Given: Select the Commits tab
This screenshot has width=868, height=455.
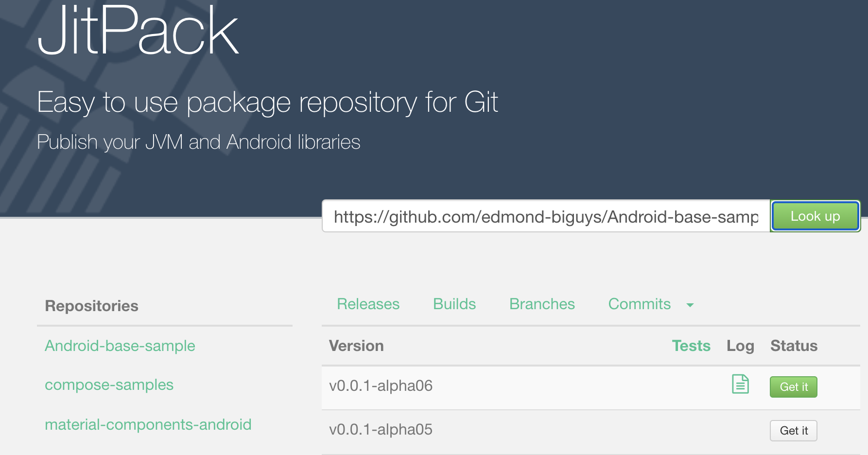Looking at the screenshot, I should point(639,304).
